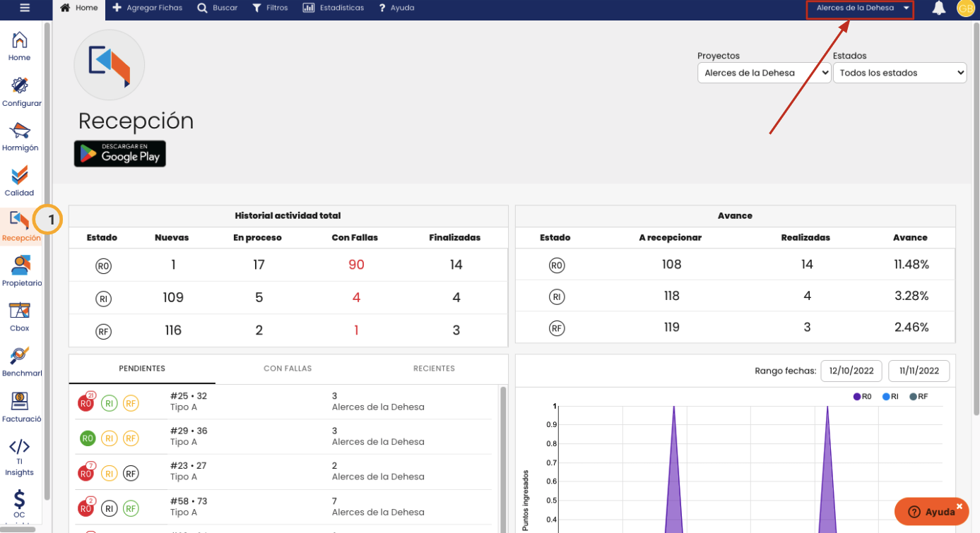980x533 pixels.
Task: Open Estadísticas in top bar
Action: coord(333,8)
